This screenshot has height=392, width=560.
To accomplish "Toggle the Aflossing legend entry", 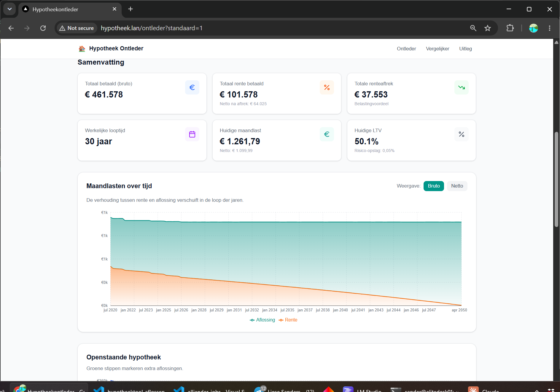I will (262, 320).
